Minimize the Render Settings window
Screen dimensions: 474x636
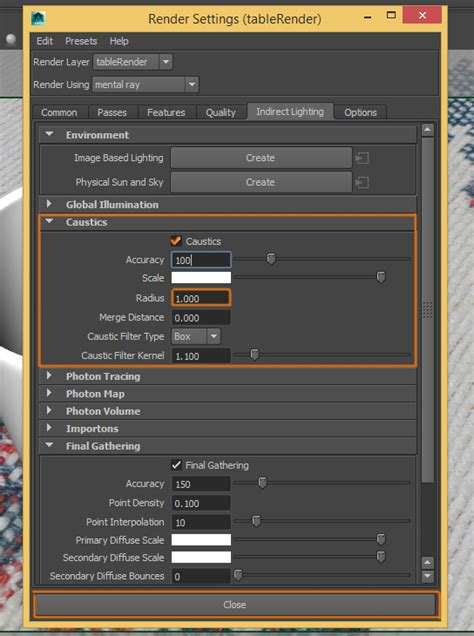point(368,17)
